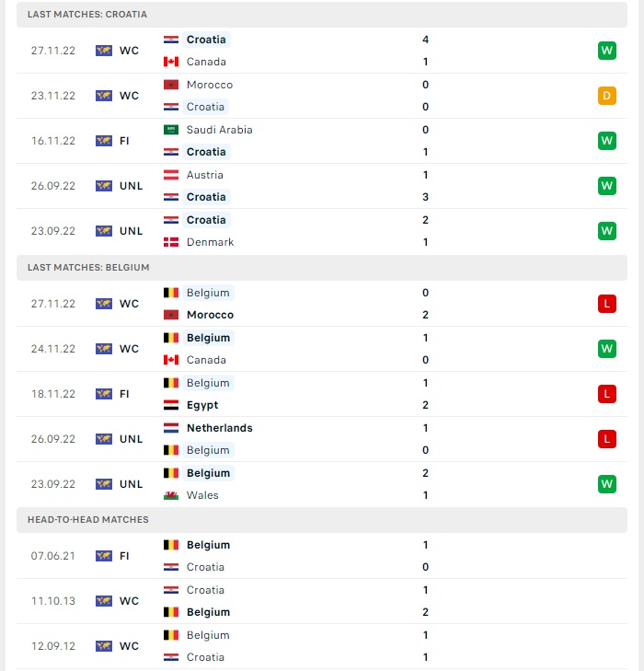Viewport: 644px width, 671px height.
Task: Open the Netherlands team link
Action: [x=220, y=428]
